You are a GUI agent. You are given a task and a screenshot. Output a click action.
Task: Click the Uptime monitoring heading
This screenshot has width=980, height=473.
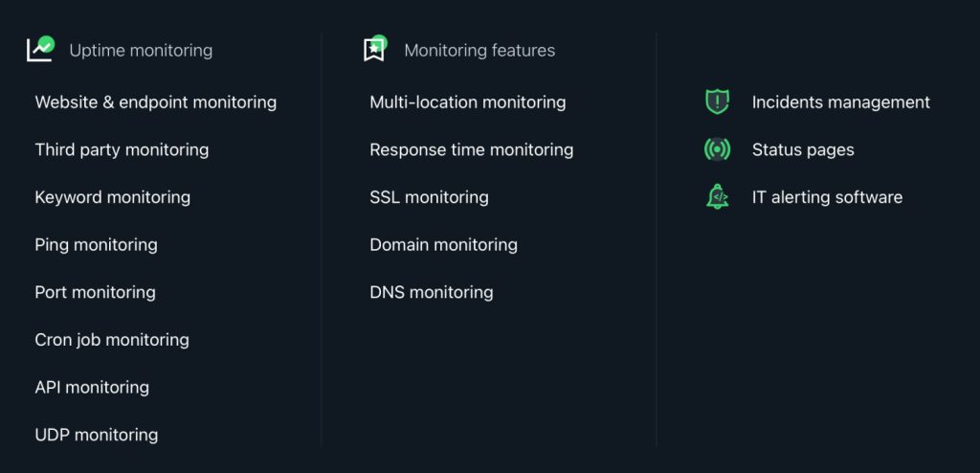click(x=141, y=50)
